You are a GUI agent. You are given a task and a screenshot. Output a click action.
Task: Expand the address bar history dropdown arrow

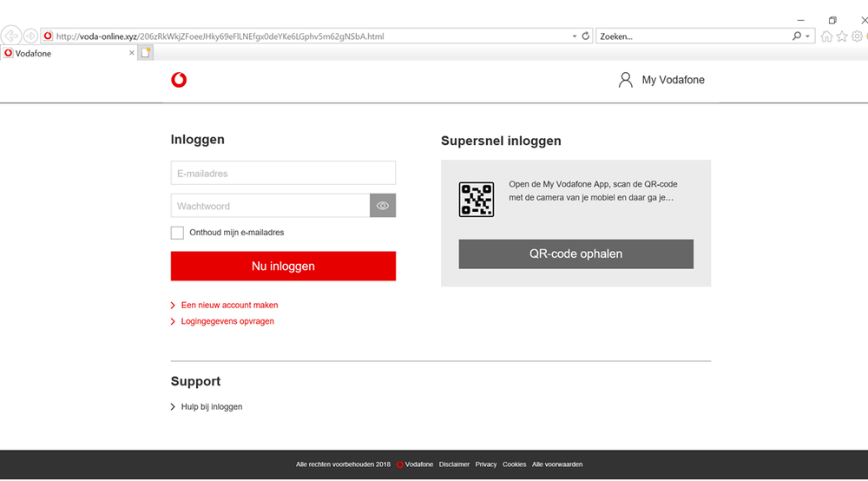pyautogui.click(x=574, y=36)
